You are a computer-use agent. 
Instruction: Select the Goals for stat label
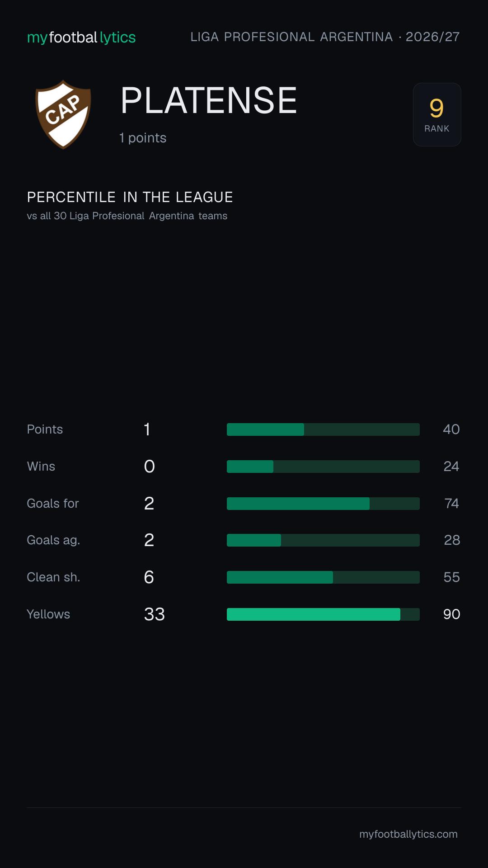pyautogui.click(x=53, y=504)
